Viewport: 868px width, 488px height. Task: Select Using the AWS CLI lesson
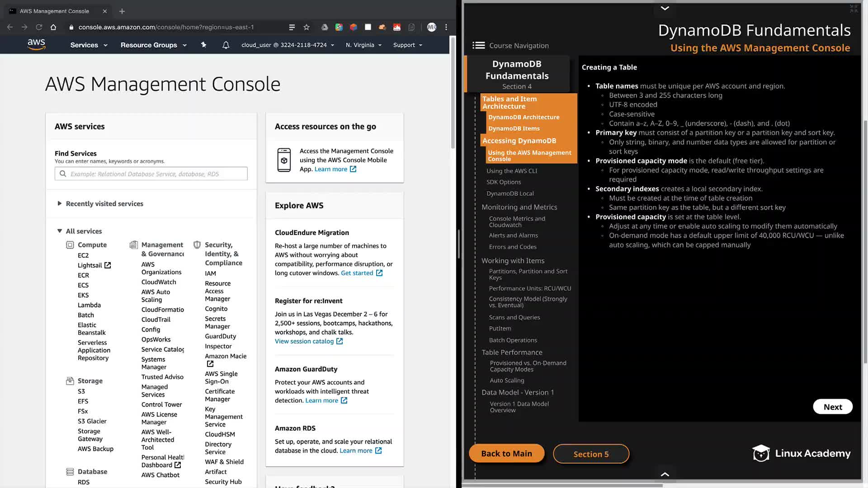pyautogui.click(x=512, y=171)
